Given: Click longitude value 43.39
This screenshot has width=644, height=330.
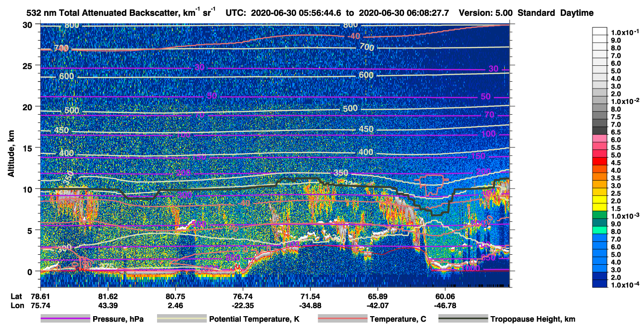Looking at the screenshot, I should coord(107,306).
